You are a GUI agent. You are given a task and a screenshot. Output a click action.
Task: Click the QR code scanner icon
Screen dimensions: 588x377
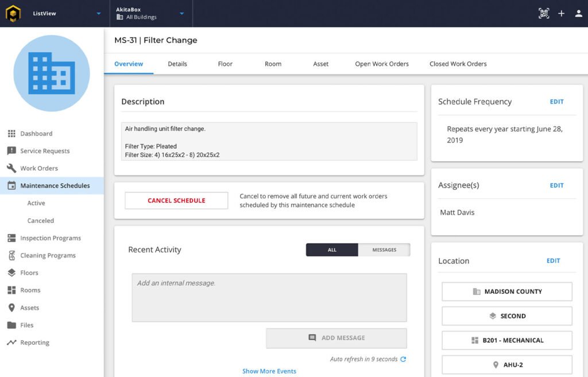tap(544, 12)
